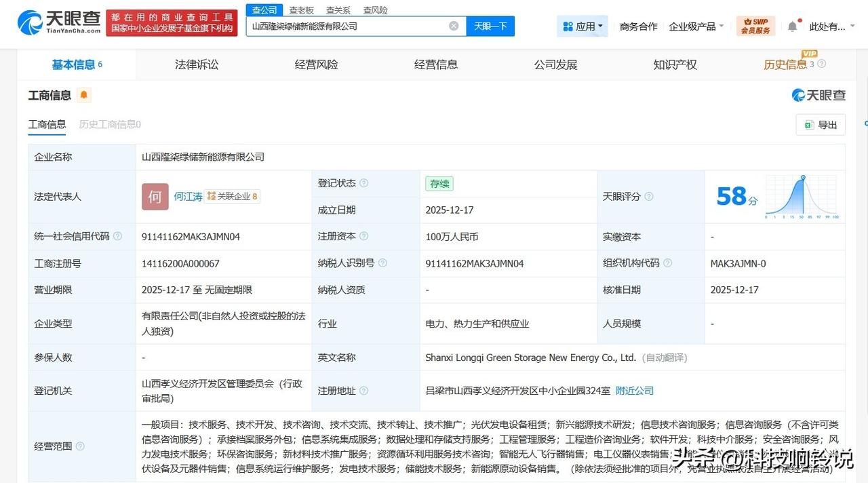Select the 工商信息 sub-tab
The height and width of the screenshot is (483, 868).
pyautogui.click(x=47, y=124)
